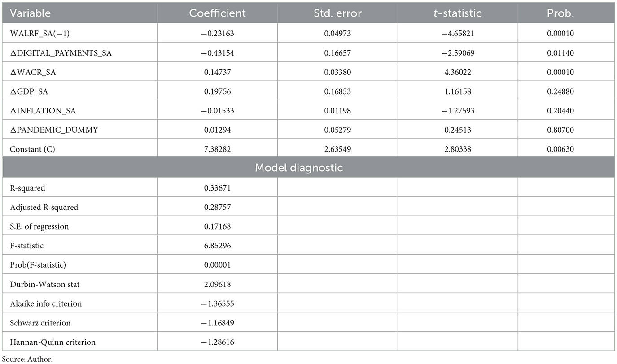This screenshot has height=364, width=617.
Task: Select the ΔGDP_SA t-statistic value 1.16158
Action: pyautogui.click(x=458, y=91)
